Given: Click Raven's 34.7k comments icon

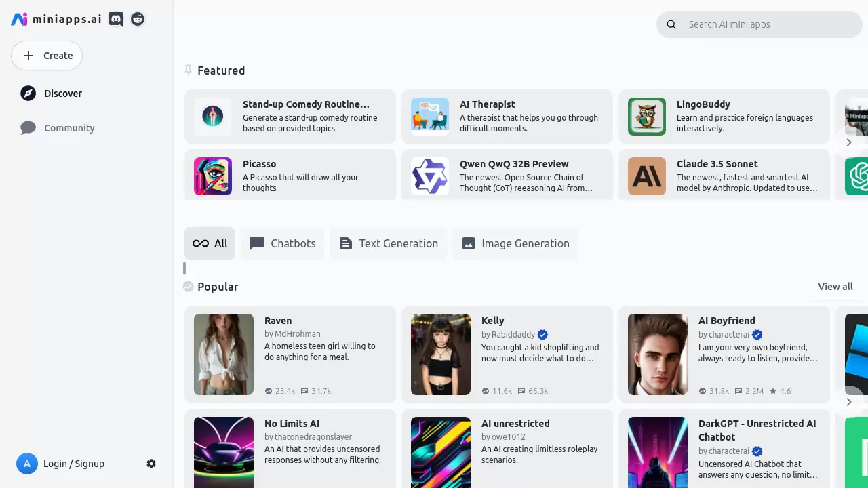Looking at the screenshot, I should 304,391.
